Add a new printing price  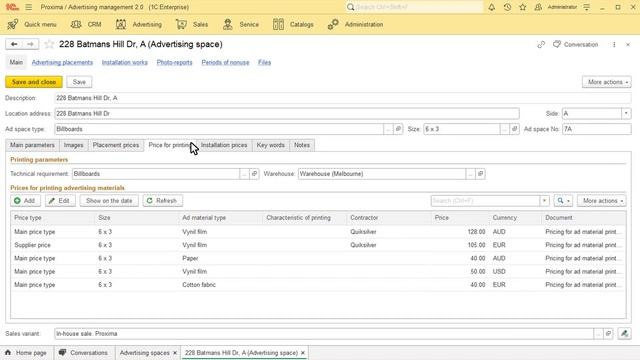[x=25, y=201]
